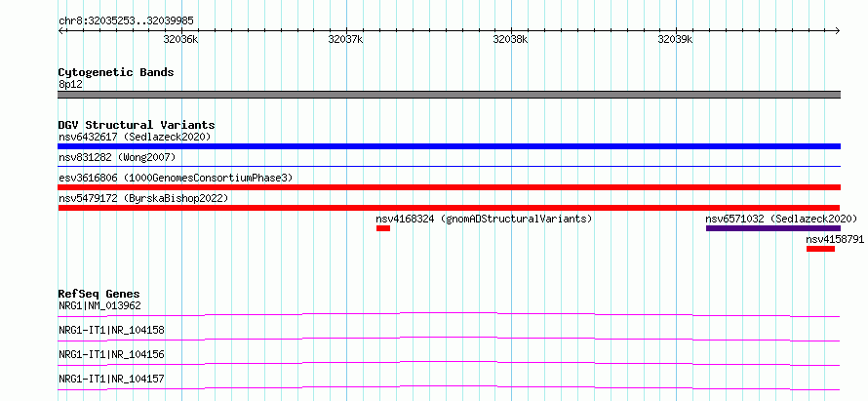Open nsv5479172 (ByrskaBishop2022) label
The height and width of the screenshot is (401, 868).
click(x=143, y=198)
